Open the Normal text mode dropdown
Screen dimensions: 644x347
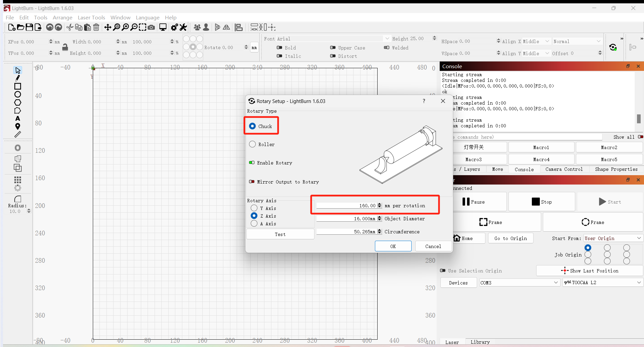[577, 41]
